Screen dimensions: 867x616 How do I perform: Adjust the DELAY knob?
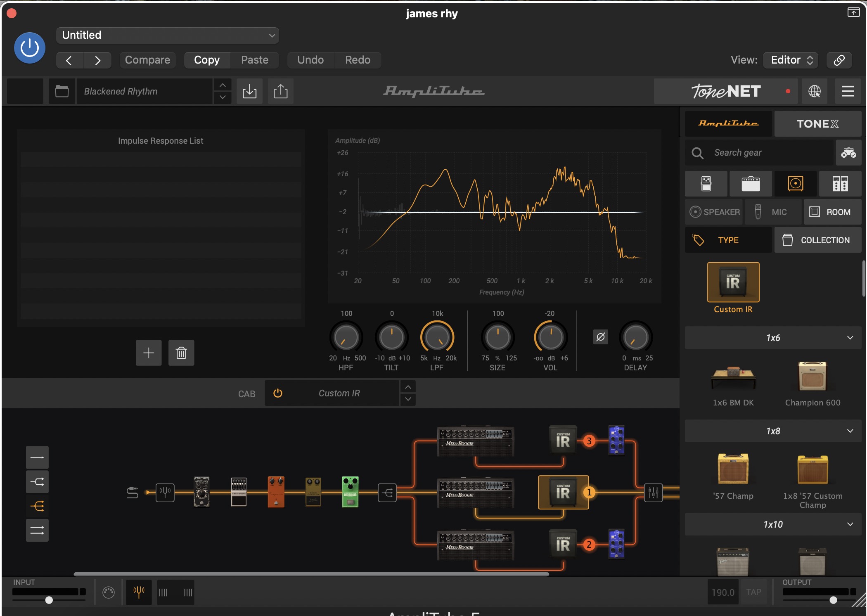pos(636,337)
